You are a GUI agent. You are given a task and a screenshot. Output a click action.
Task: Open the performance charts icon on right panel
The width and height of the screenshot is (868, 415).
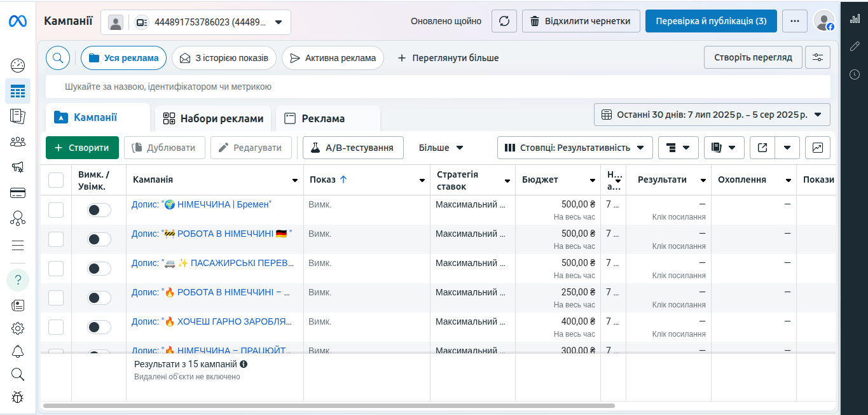pyautogui.click(x=855, y=19)
